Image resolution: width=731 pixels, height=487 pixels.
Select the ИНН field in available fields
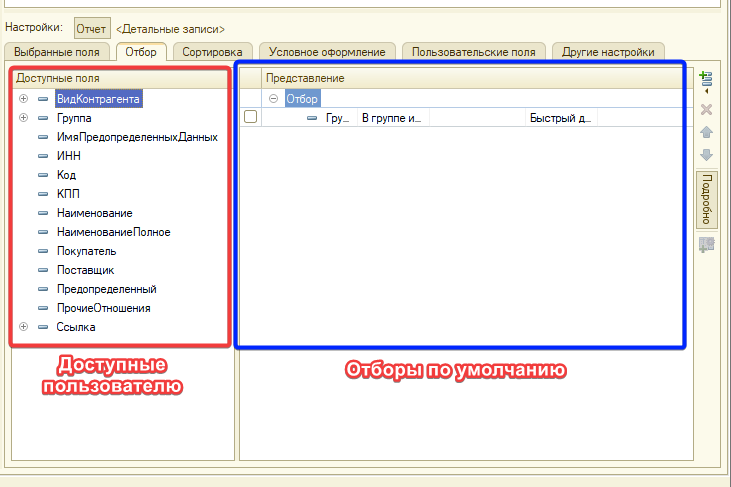(69, 156)
